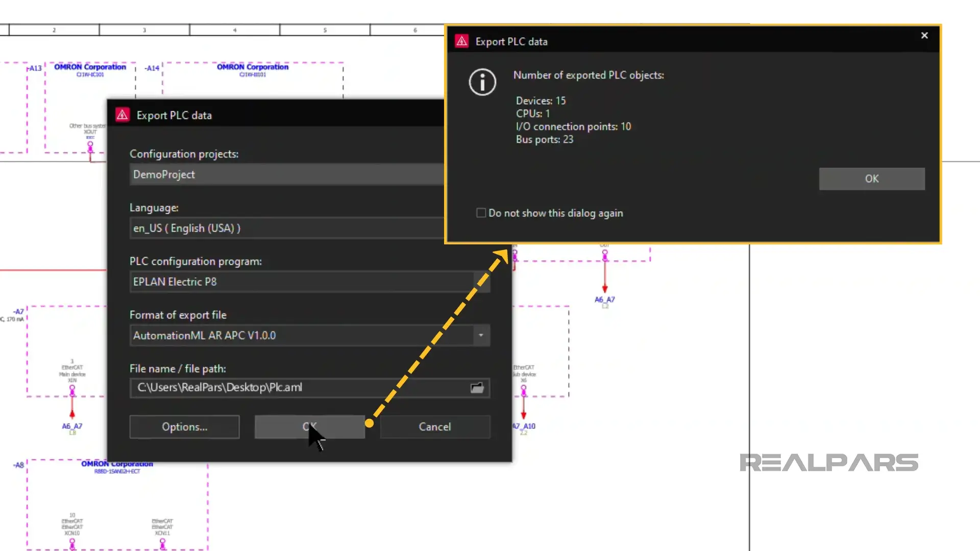Select 'Number of exported PLC objects:' text
The image size is (980, 551).
tap(589, 75)
